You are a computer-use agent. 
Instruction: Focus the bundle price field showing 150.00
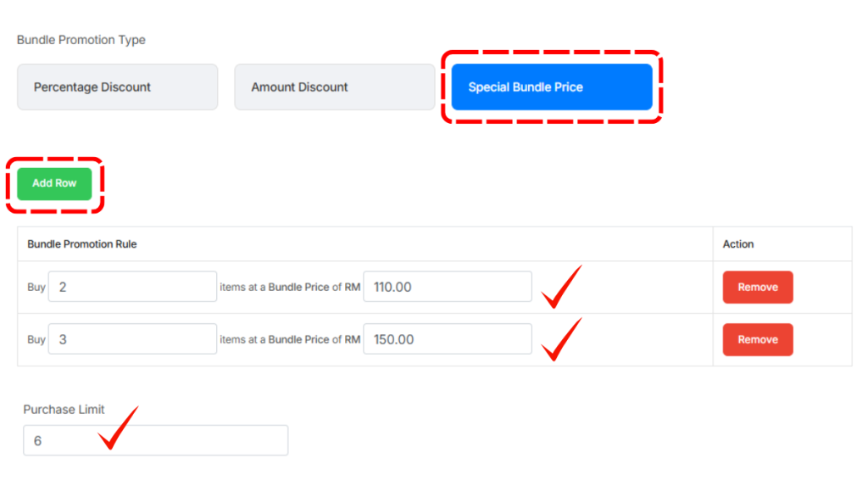pos(447,339)
